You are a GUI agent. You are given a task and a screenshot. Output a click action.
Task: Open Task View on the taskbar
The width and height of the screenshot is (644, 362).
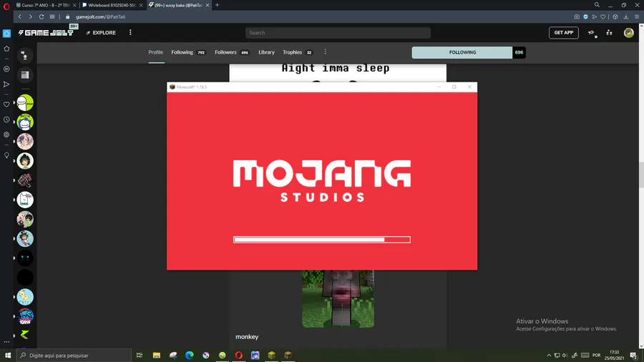[x=140, y=356]
